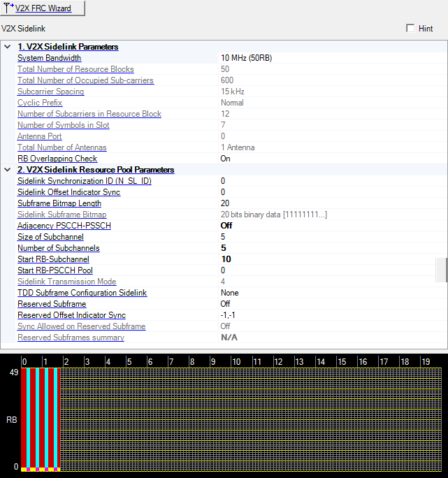Viewport: 448px width, 478px height.
Task: Collapse V2X Sidelink Parameters section
Action: [8, 47]
